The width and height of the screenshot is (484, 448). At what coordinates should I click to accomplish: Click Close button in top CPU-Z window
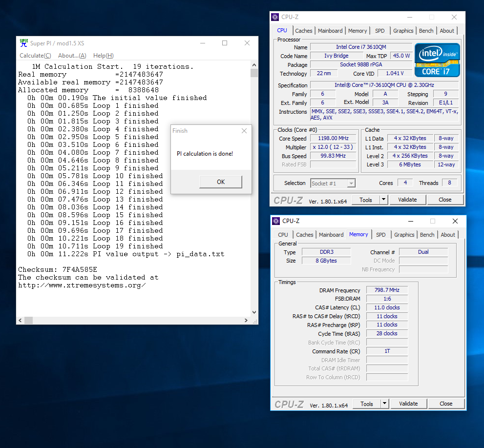point(445,200)
